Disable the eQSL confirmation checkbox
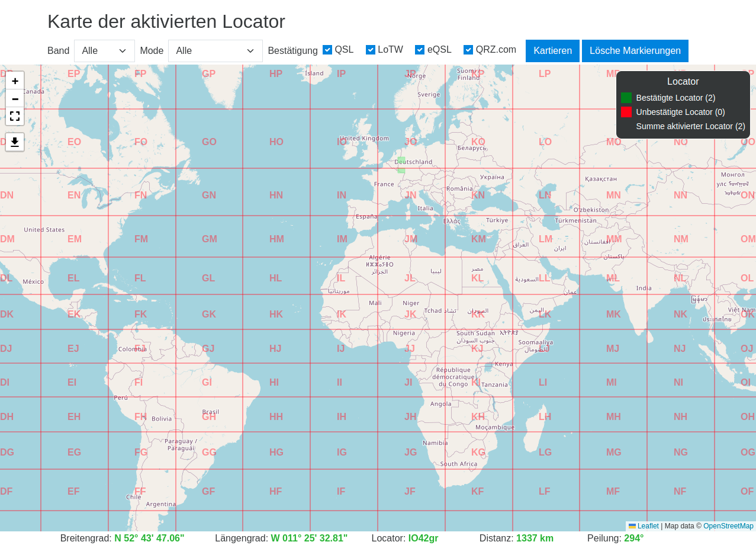 click(420, 50)
